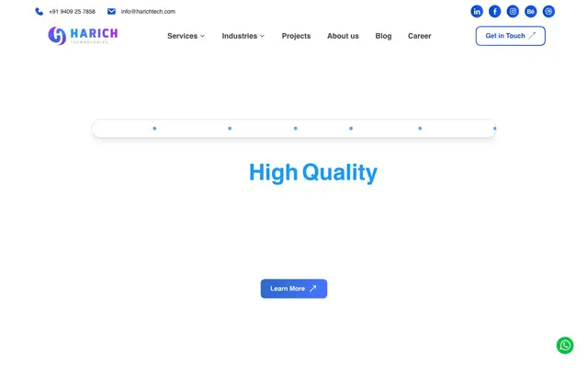This screenshot has height=368, width=588.
Task: Click the phone icon in top bar
Action: [39, 12]
